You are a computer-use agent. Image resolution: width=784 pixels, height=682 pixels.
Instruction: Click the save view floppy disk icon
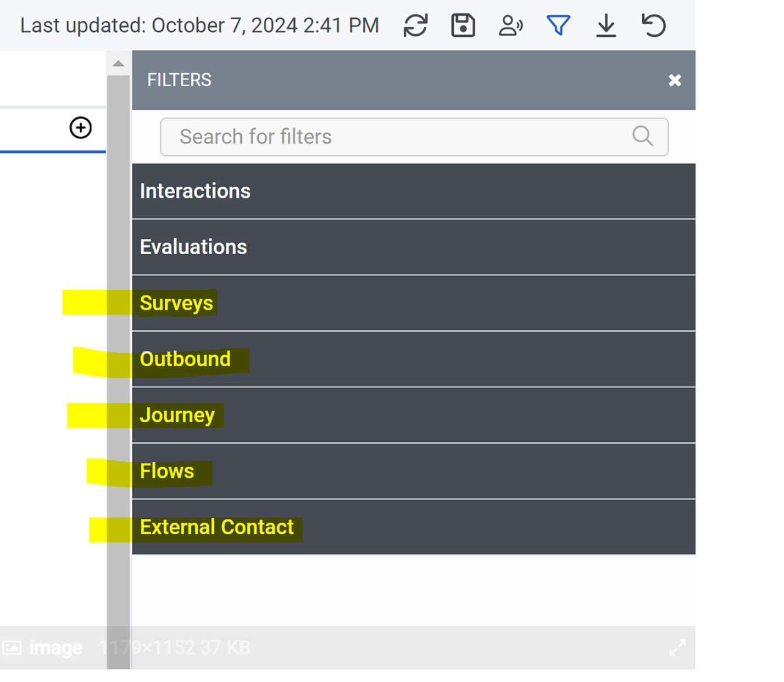463,26
